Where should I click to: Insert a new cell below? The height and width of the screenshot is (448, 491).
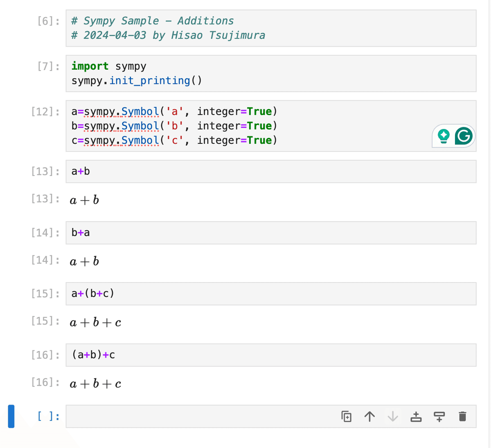439,416
